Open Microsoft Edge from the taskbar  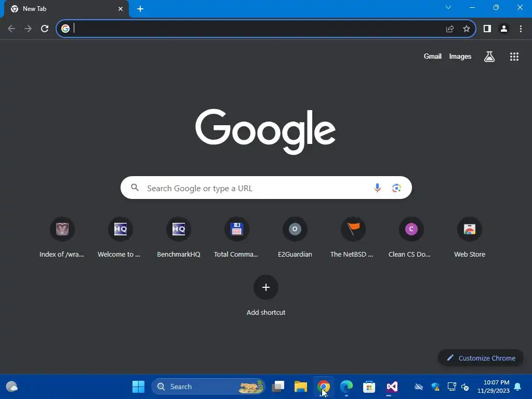pos(346,387)
